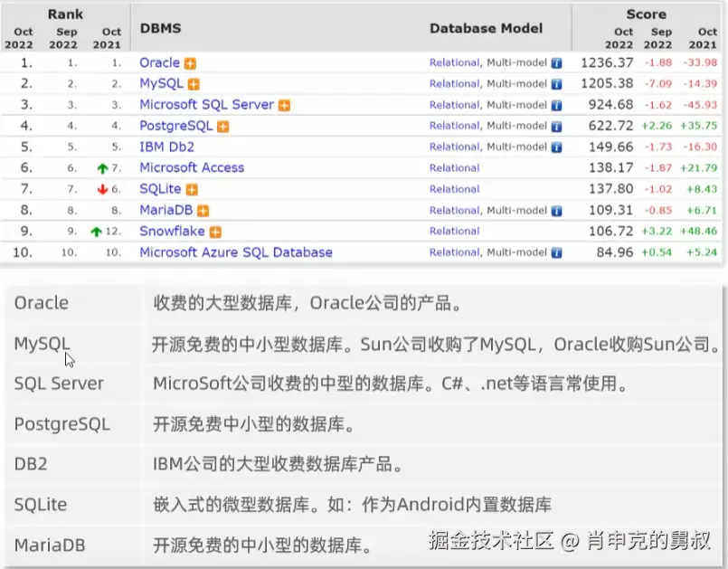This screenshot has height=569, width=728.
Task: Click the plus icon next to SQLite
Action: click(x=192, y=189)
